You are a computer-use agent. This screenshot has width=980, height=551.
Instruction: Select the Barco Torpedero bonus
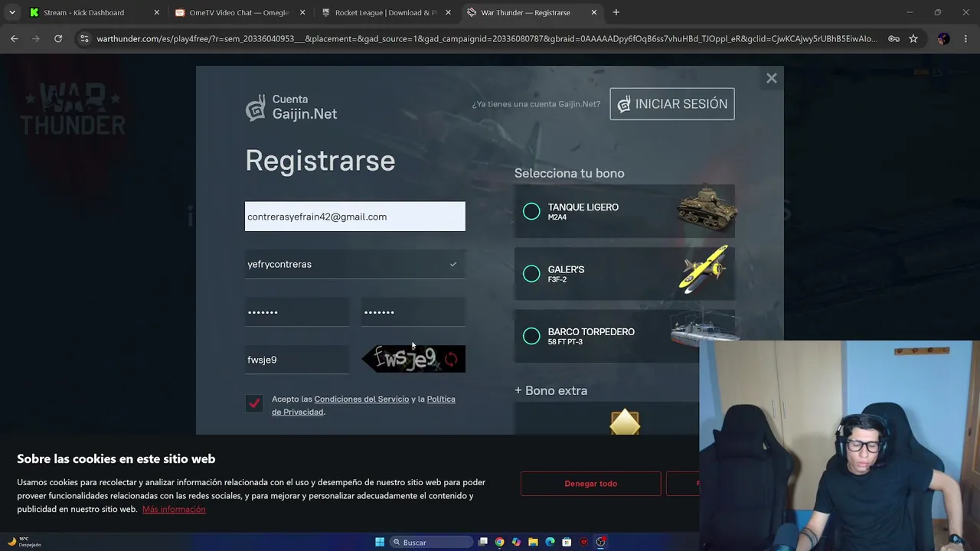[625, 336]
